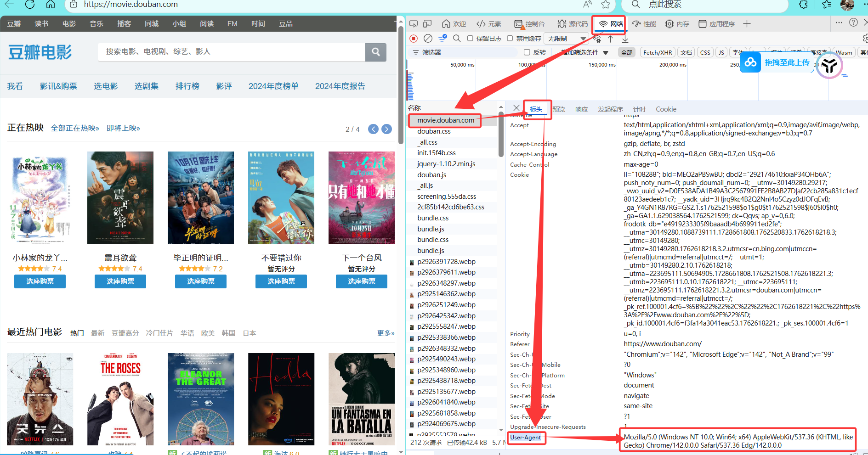
Task: Select the screening.555da.css request
Action: pyautogui.click(x=447, y=197)
